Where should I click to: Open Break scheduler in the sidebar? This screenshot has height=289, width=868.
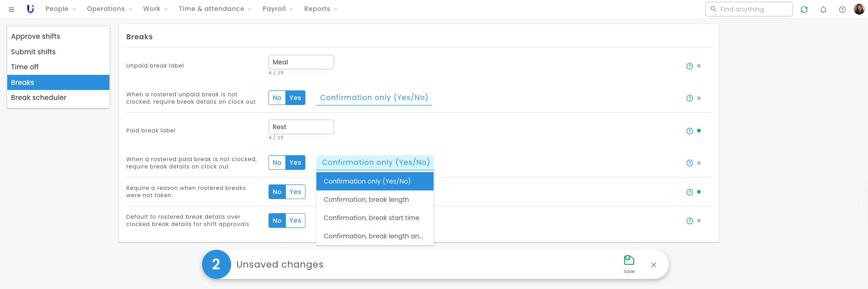point(39,98)
